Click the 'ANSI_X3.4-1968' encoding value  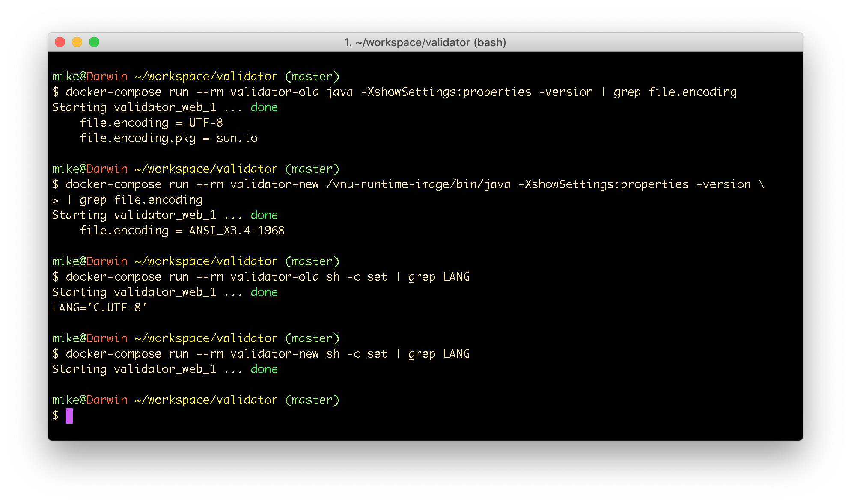coord(237,231)
